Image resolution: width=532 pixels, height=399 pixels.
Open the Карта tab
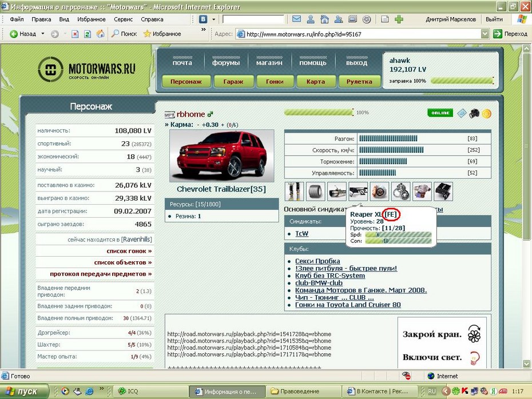[316, 82]
